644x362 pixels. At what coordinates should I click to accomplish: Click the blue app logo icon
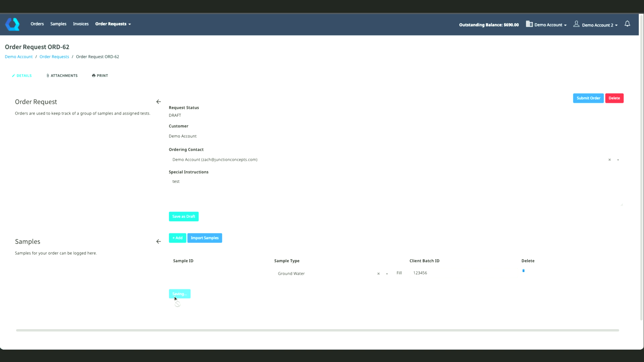point(12,24)
